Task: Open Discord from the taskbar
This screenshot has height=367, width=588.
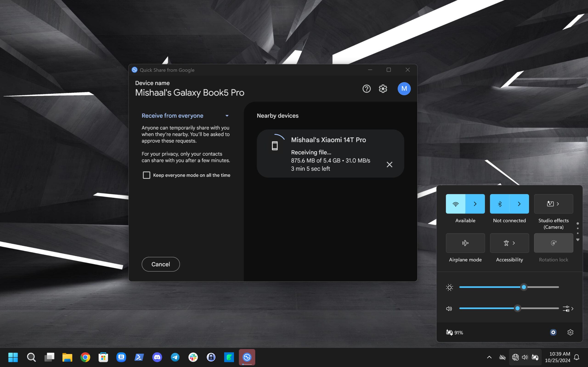Action: click(157, 357)
